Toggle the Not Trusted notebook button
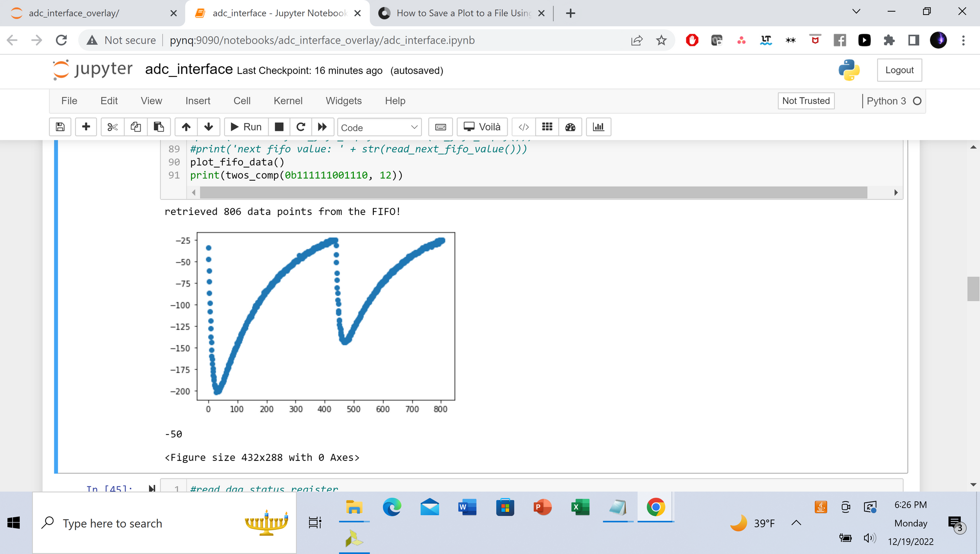The width and height of the screenshot is (980, 554). point(806,101)
